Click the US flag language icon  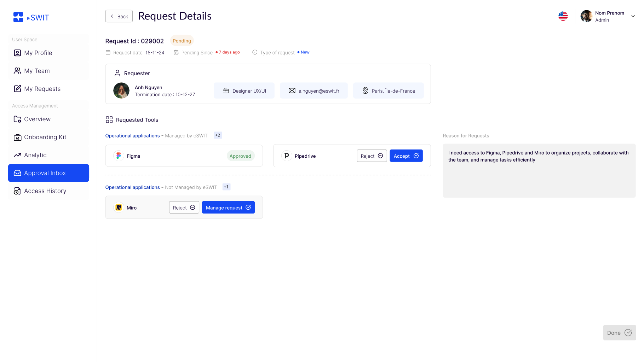click(x=563, y=16)
